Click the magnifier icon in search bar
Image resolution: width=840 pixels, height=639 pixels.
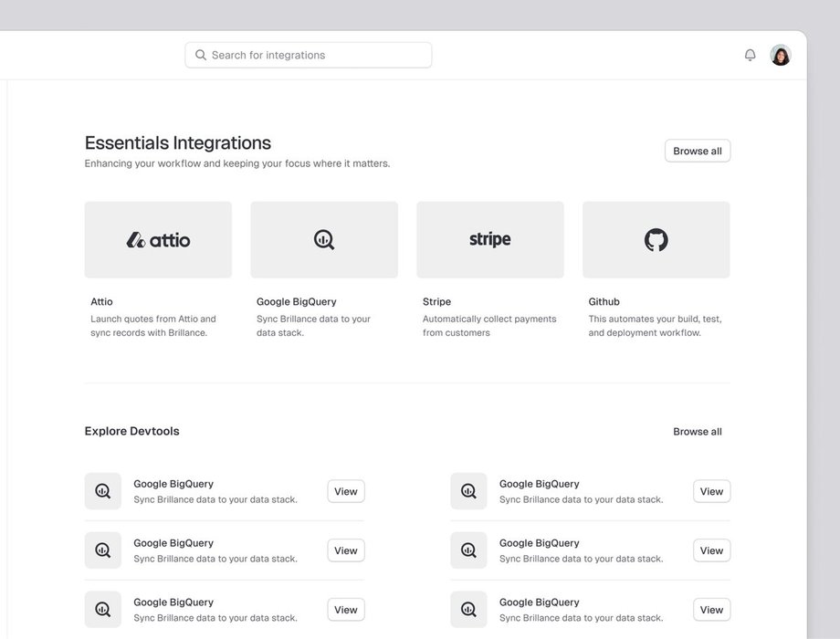[201, 55]
